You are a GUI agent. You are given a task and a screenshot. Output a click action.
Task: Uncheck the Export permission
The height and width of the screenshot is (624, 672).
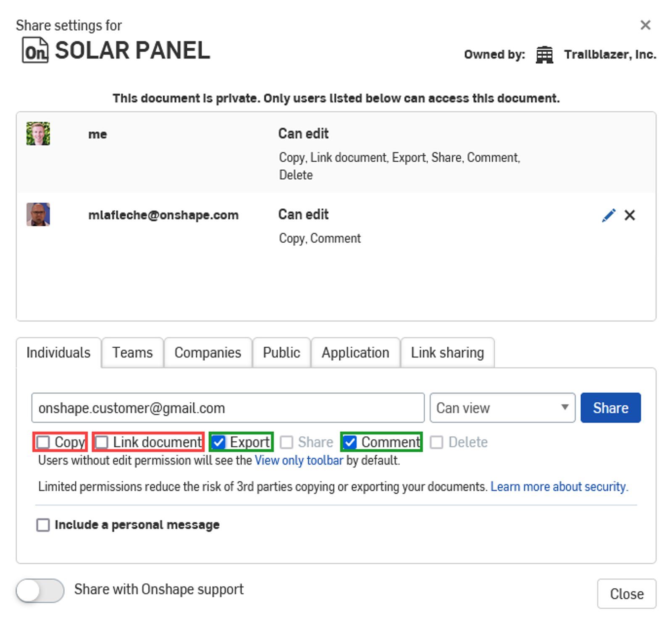point(218,442)
